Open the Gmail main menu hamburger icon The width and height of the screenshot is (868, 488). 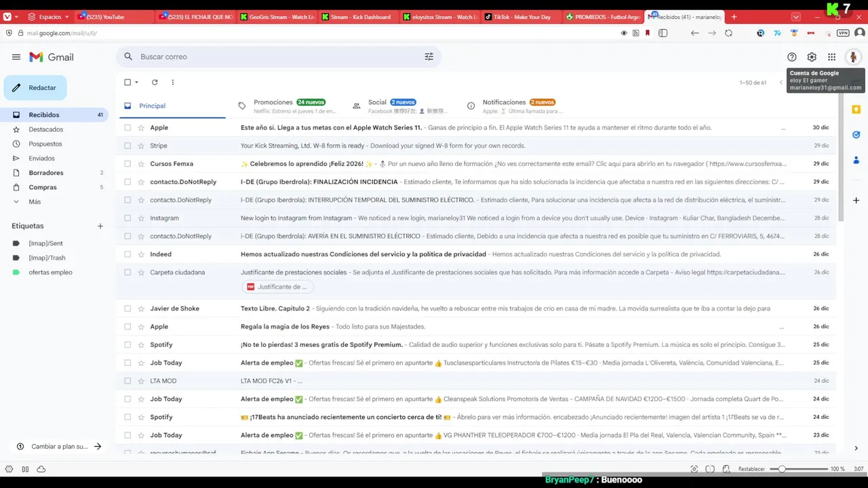[x=16, y=57]
